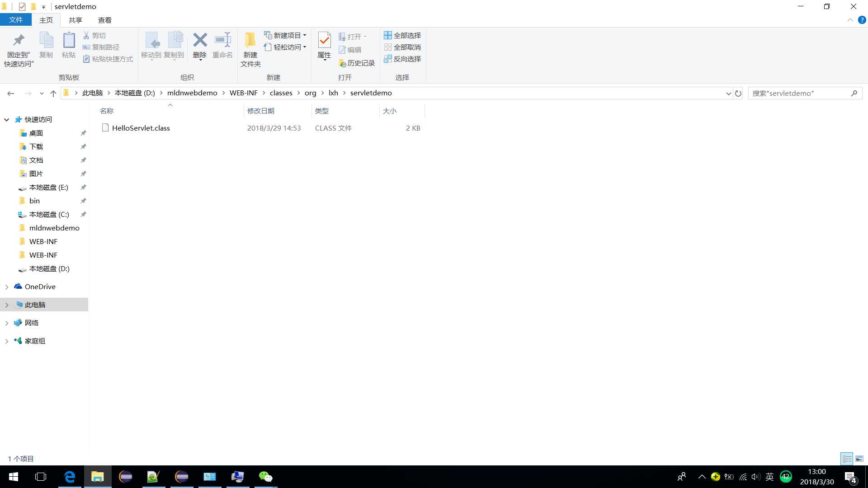Choose Paste shortcut in clipboard group
The height and width of the screenshot is (488, 868).
[108, 59]
